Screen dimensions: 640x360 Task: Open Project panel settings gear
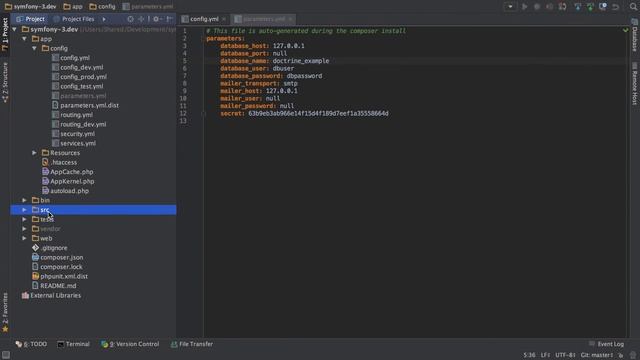pos(156,19)
